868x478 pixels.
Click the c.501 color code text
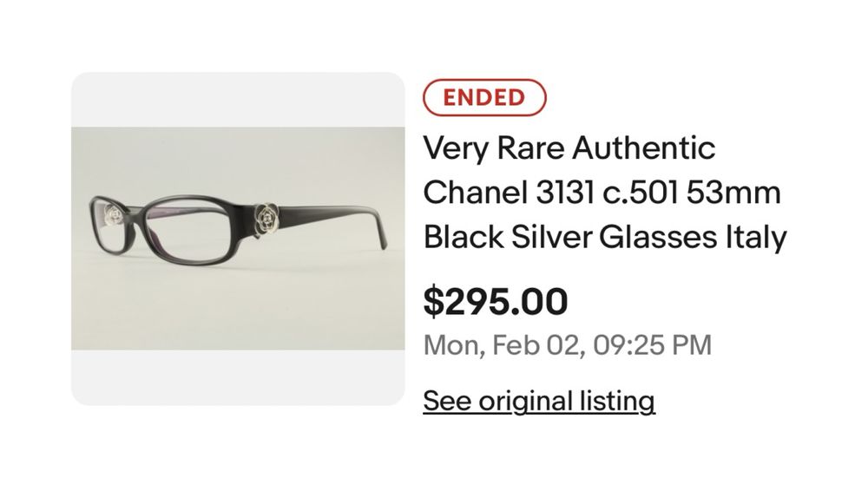[641, 193]
